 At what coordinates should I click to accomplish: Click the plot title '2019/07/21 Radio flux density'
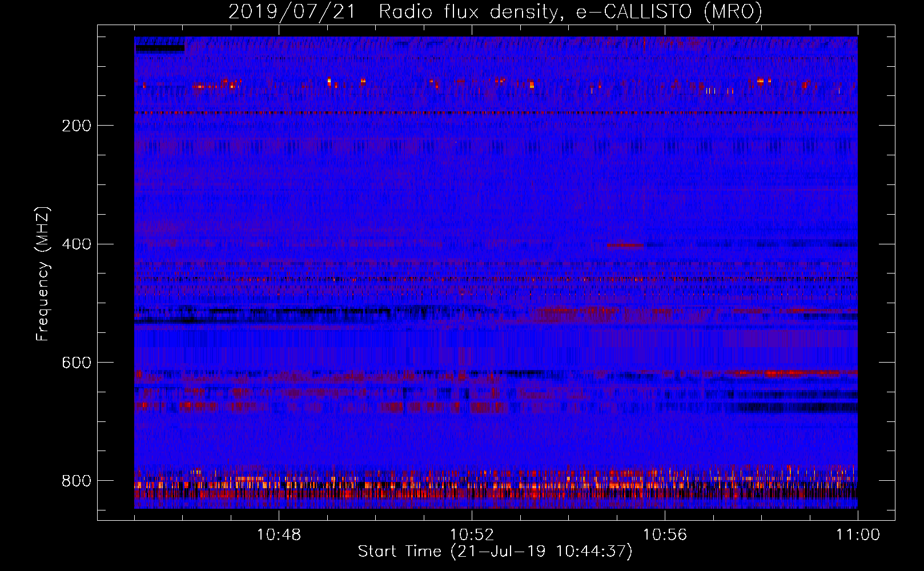pos(393,11)
